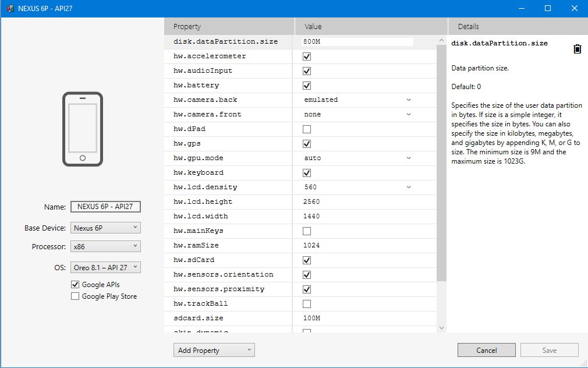The height and width of the screenshot is (368, 588).
Task: Uncheck the Google APIs checkbox
Action: coord(75,284)
